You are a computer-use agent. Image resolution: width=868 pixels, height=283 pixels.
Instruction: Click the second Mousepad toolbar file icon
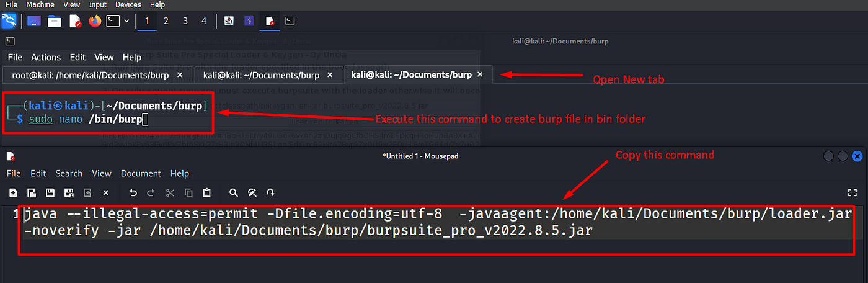click(x=32, y=192)
